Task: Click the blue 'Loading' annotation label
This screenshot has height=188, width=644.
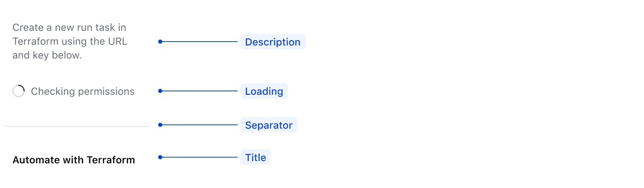Action: (x=264, y=91)
